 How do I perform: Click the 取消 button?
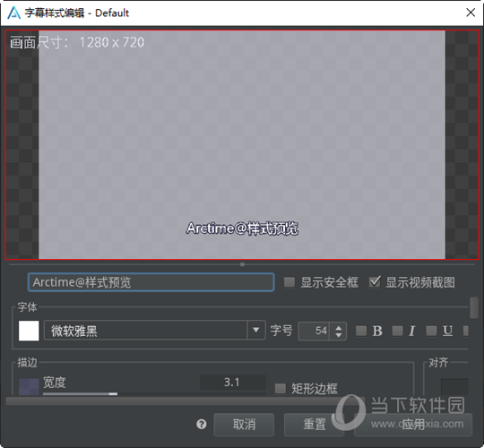tap(244, 425)
